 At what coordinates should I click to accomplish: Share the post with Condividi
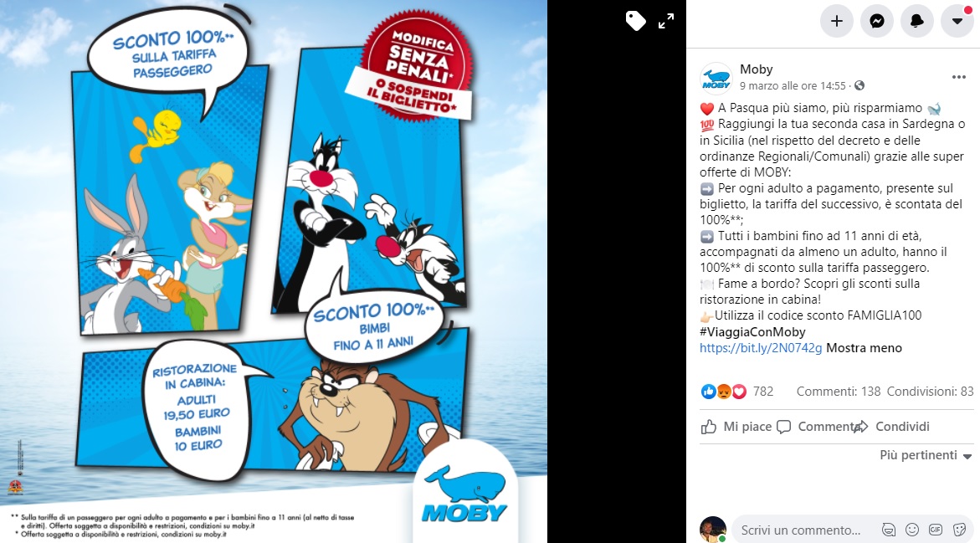pos(891,427)
